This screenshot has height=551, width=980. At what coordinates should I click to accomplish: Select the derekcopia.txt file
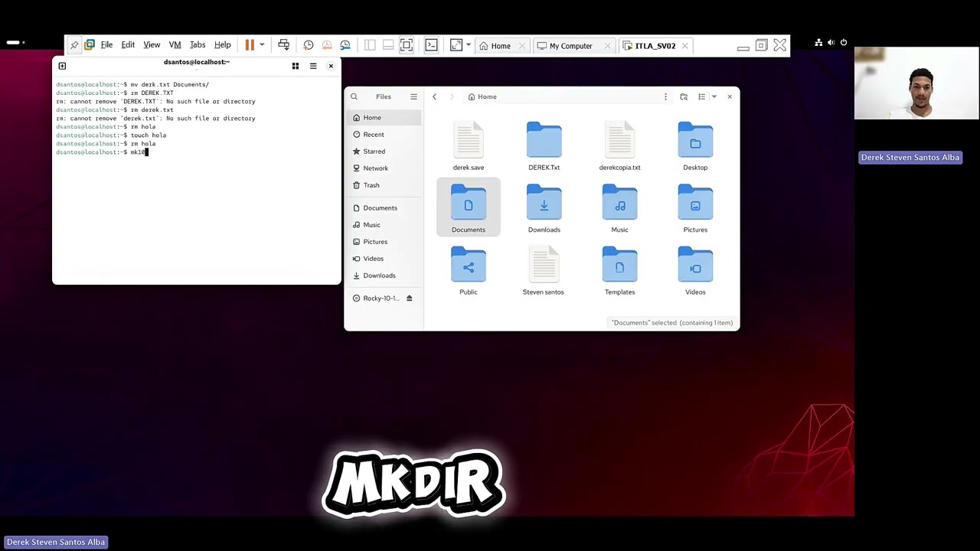coord(620,146)
